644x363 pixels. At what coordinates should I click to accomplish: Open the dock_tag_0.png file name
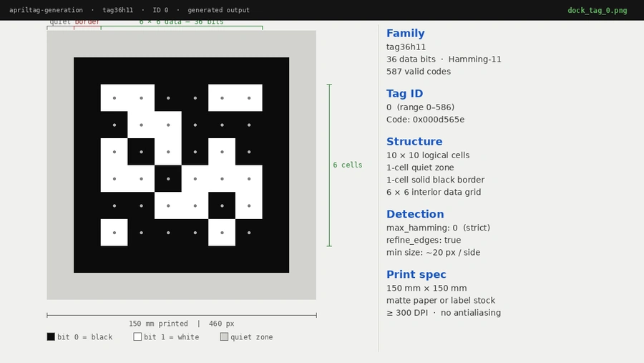tap(597, 10)
